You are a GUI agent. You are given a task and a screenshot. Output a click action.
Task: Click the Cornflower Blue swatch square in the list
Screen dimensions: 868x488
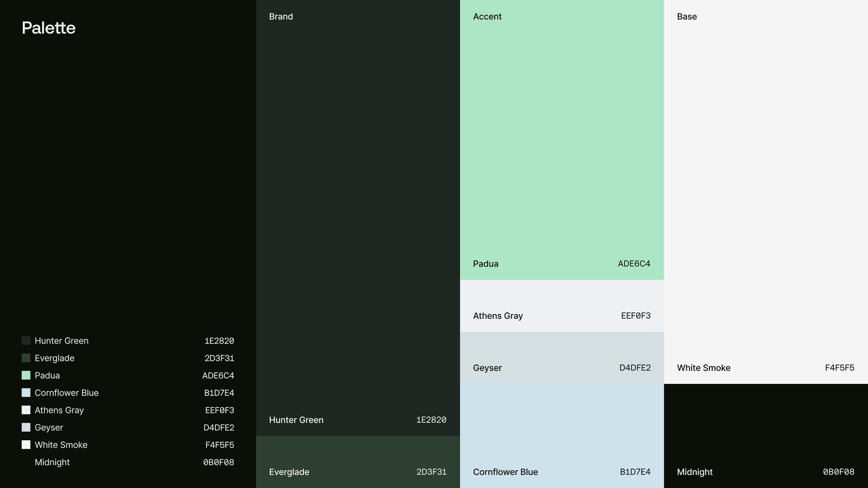point(26,393)
